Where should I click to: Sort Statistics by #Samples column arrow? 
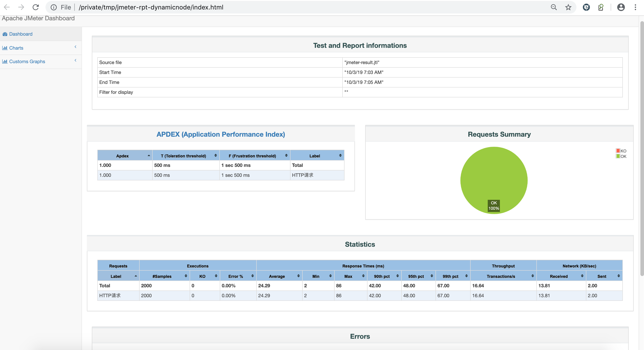[186, 276]
